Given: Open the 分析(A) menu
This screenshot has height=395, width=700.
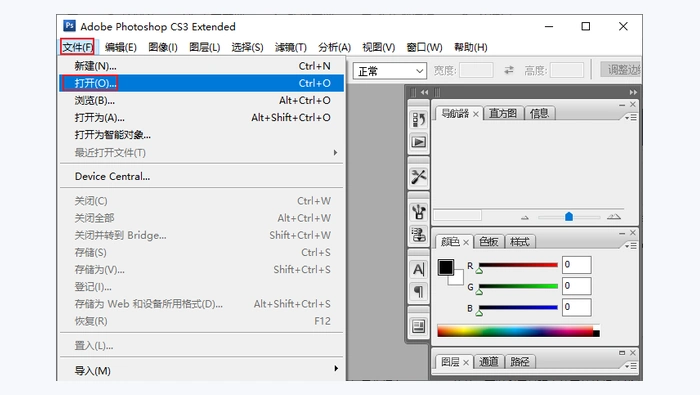Looking at the screenshot, I should (x=334, y=47).
